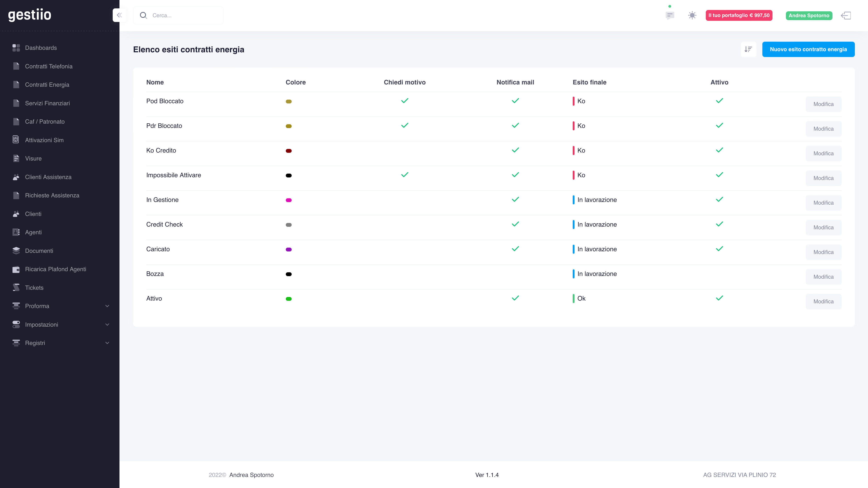Click Attivo checkmark for the Attivo row

point(719,298)
